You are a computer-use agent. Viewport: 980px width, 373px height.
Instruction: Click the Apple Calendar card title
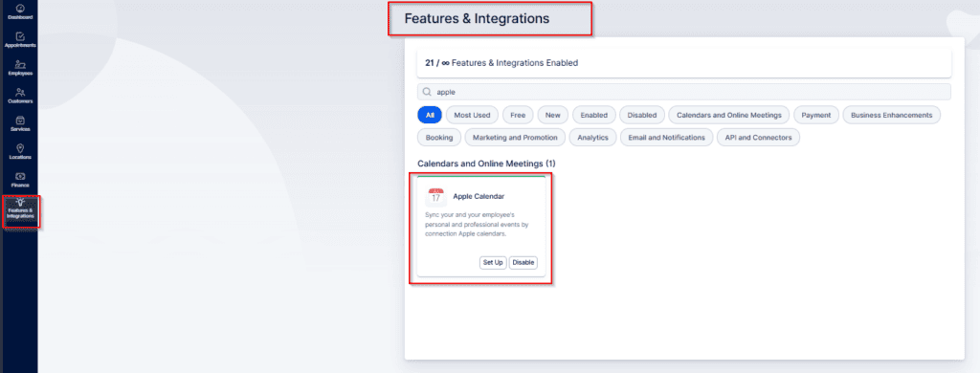coord(479,196)
